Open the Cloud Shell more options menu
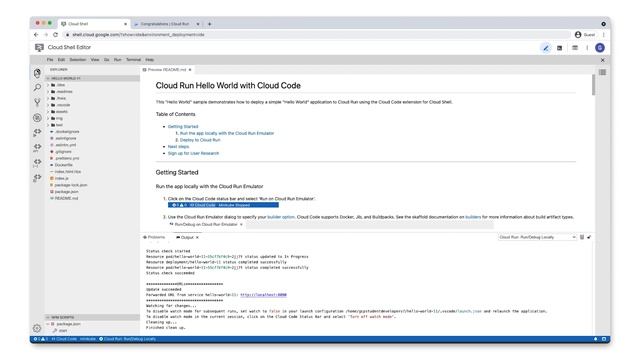The height and width of the screenshot is (360, 640). point(587,48)
